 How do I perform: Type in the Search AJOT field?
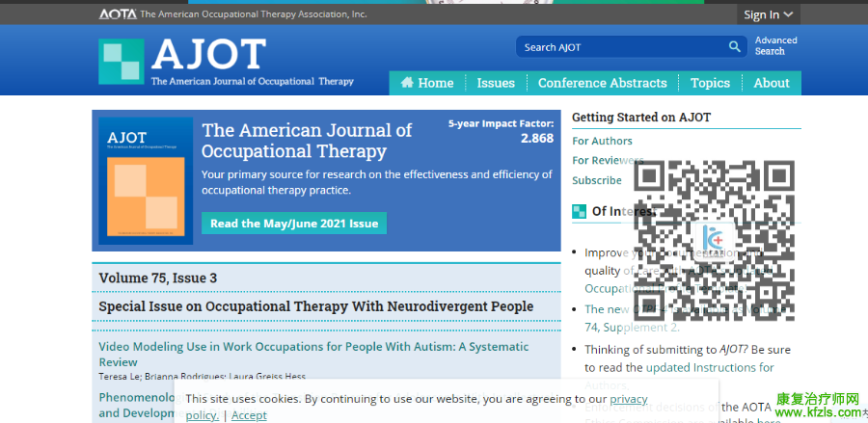617,47
